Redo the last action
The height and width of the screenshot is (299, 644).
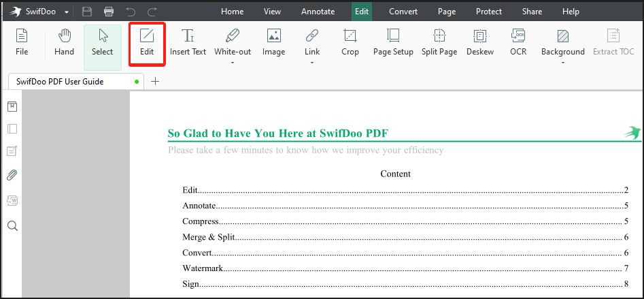(152, 12)
